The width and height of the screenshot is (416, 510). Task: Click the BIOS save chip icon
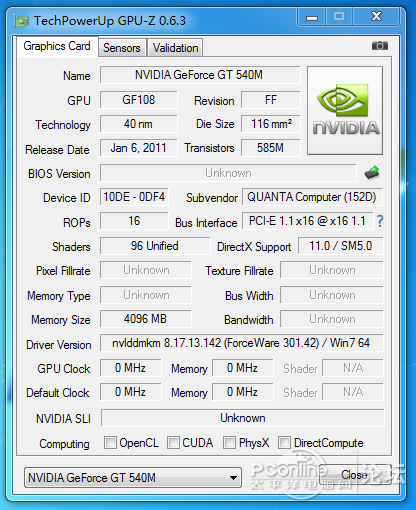point(372,173)
